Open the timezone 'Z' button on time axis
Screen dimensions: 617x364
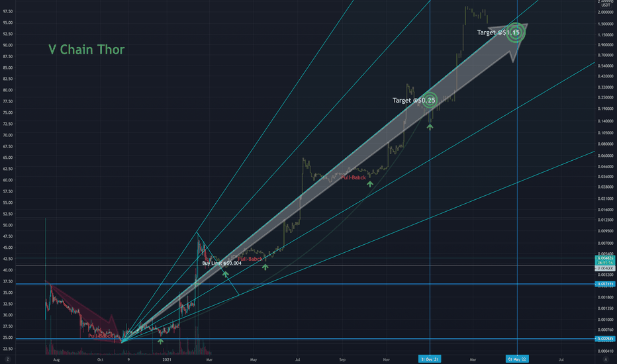(7, 359)
